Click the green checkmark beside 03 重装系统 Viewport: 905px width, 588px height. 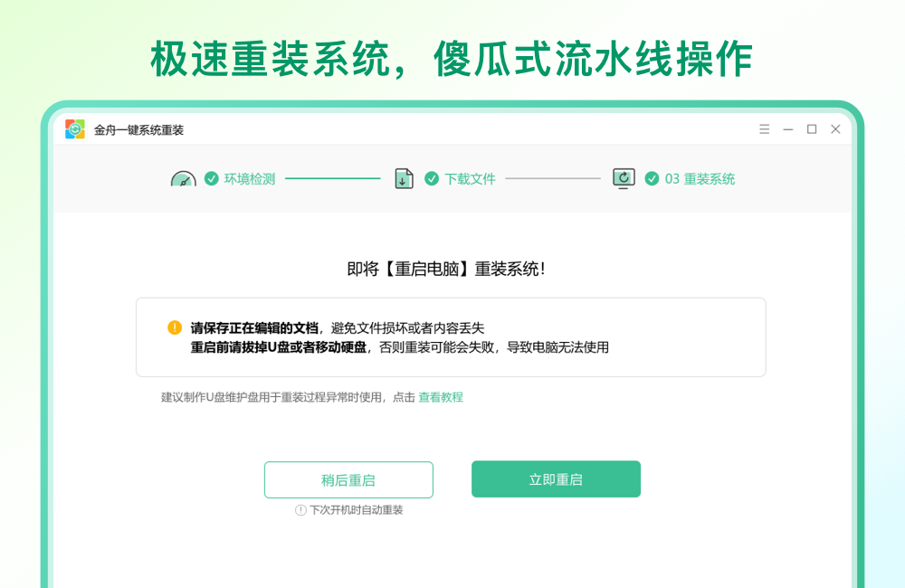coord(653,178)
